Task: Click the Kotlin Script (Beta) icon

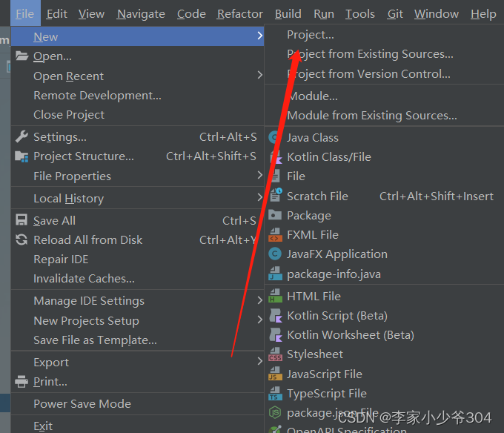Action: (276, 316)
